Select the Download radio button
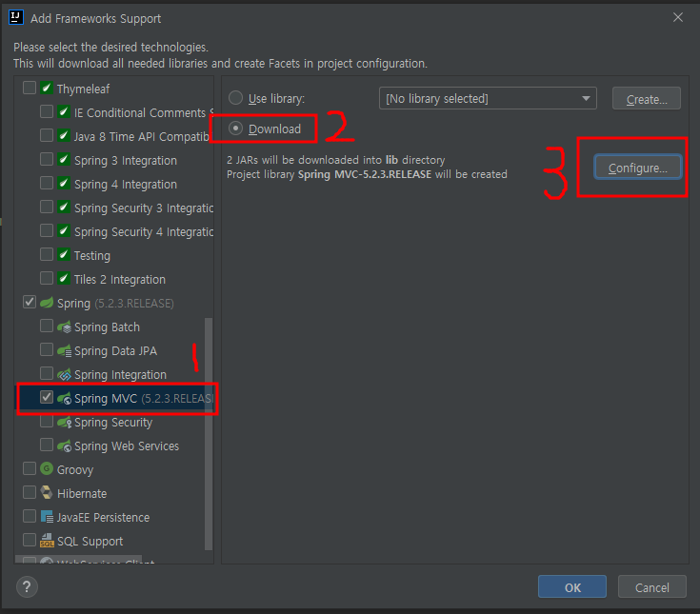The width and height of the screenshot is (700, 614). point(236,129)
